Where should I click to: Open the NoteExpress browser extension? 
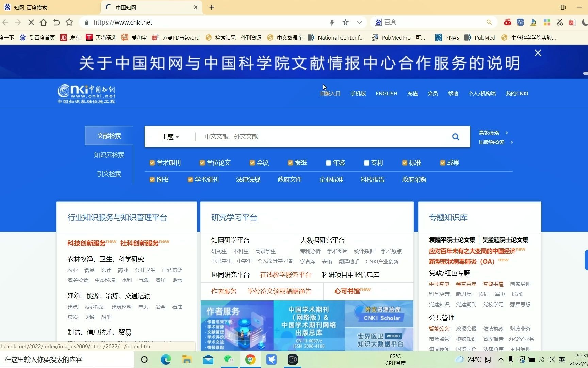(x=520, y=22)
